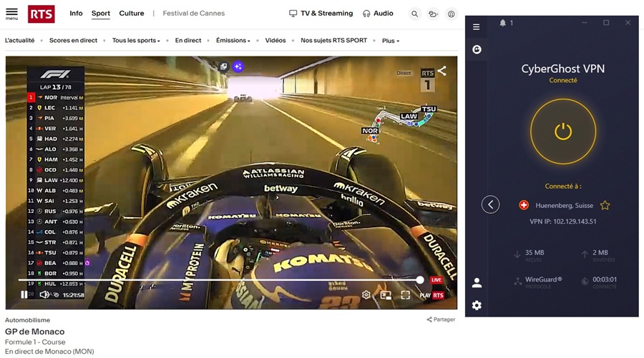The width and height of the screenshot is (644, 358).
Task: Click the 2 MB sent value
Action: [x=600, y=253]
